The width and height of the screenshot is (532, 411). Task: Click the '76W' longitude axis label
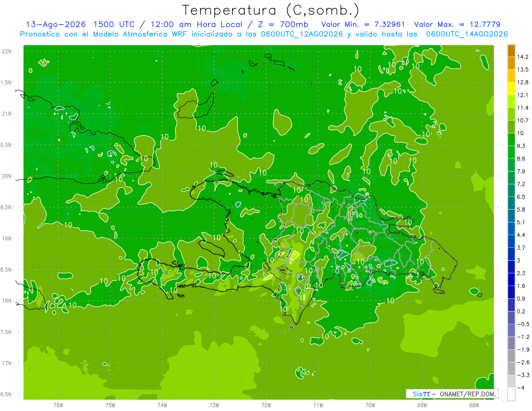(x=58, y=405)
